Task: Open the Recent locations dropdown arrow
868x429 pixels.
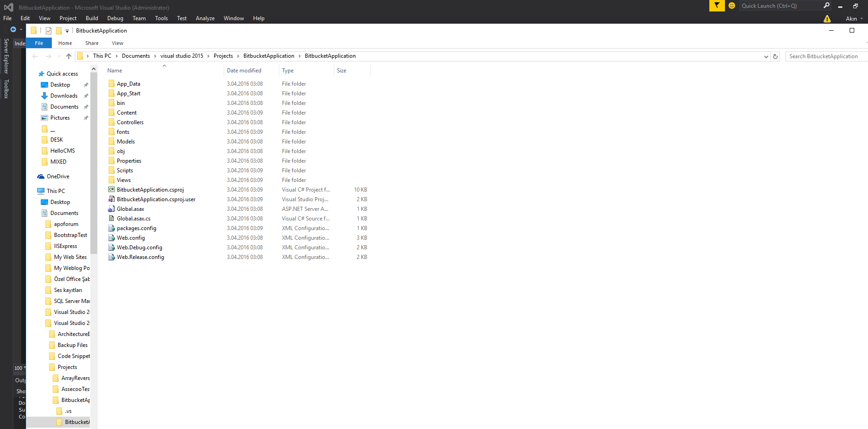Action: coord(59,56)
